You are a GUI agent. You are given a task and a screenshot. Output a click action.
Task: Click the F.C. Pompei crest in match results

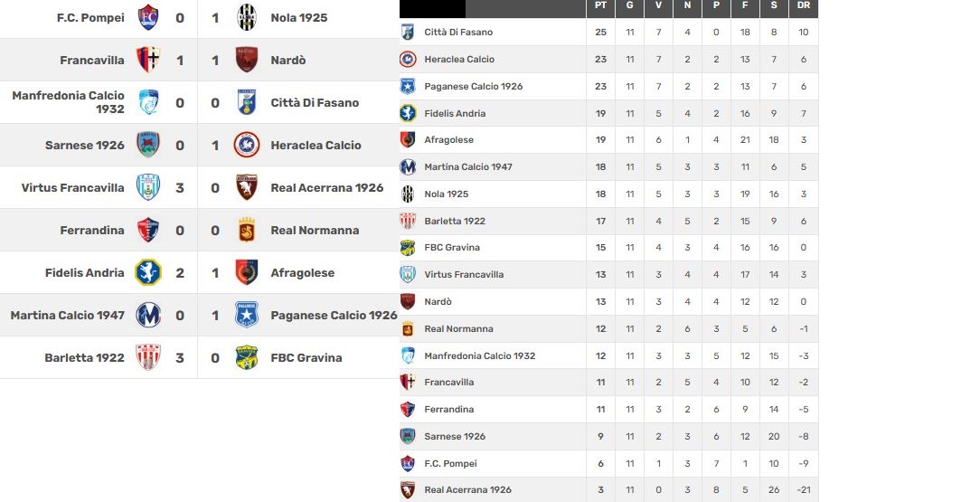coord(147,18)
